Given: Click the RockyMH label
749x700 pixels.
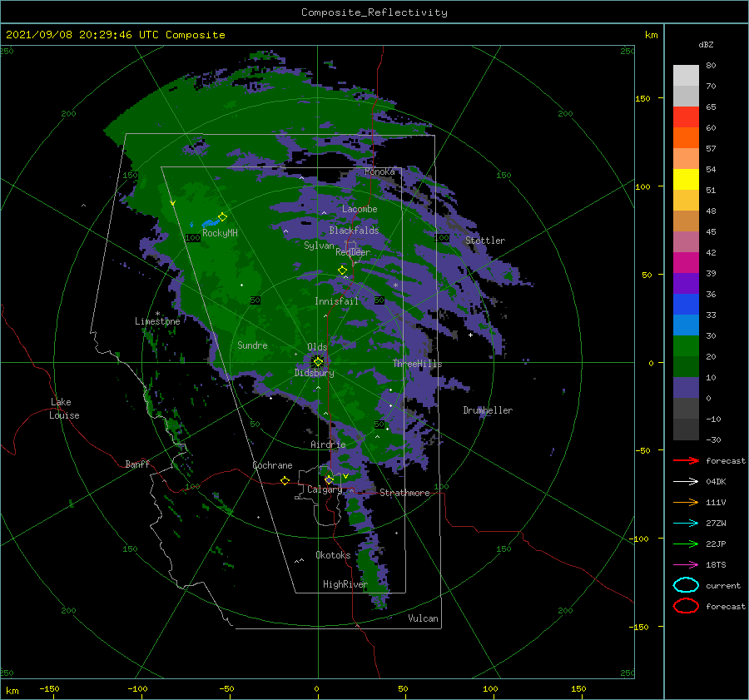Looking at the screenshot, I should pos(220,233).
